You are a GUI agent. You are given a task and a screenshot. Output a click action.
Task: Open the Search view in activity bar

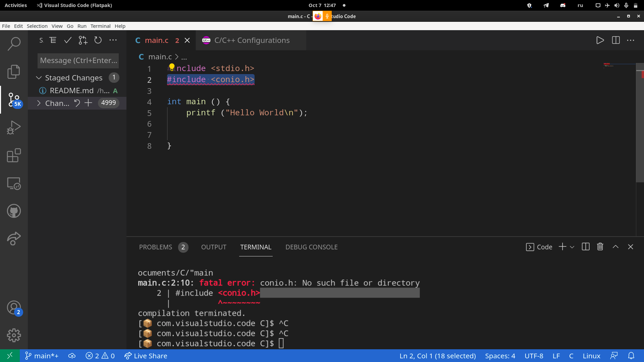click(x=14, y=44)
